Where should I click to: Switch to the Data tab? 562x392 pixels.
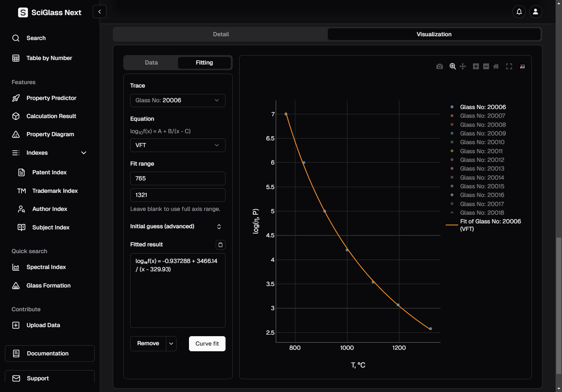tap(151, 63)
